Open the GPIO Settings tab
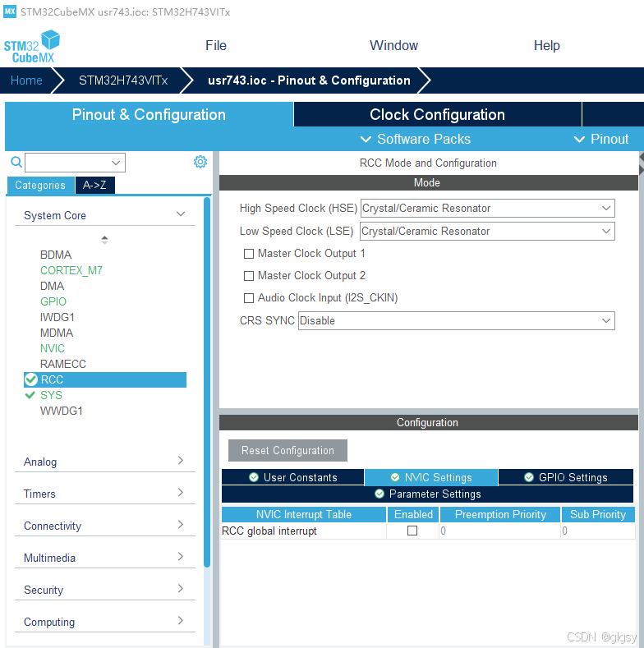Image resolution: width=644 pixels, height=648 pixels. point(566,477)
